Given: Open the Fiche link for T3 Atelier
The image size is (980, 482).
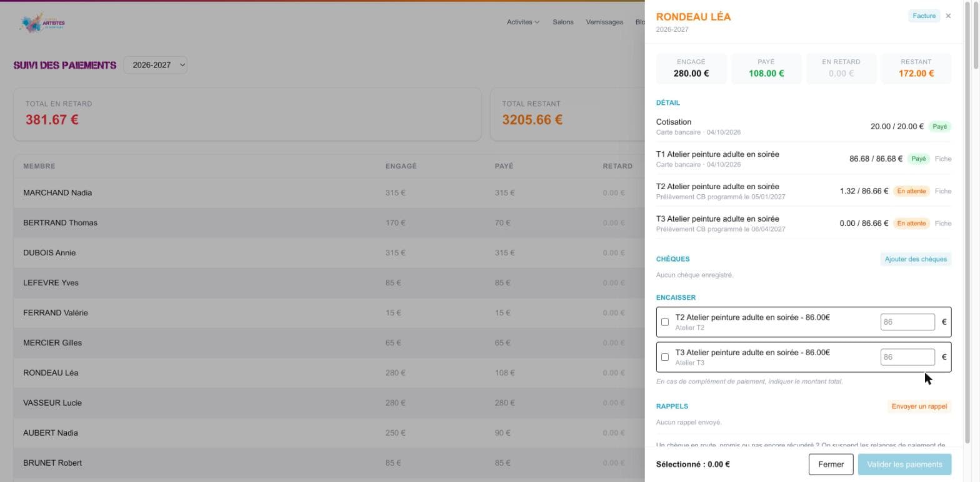Looking at the screenshot, I should 943,224.
